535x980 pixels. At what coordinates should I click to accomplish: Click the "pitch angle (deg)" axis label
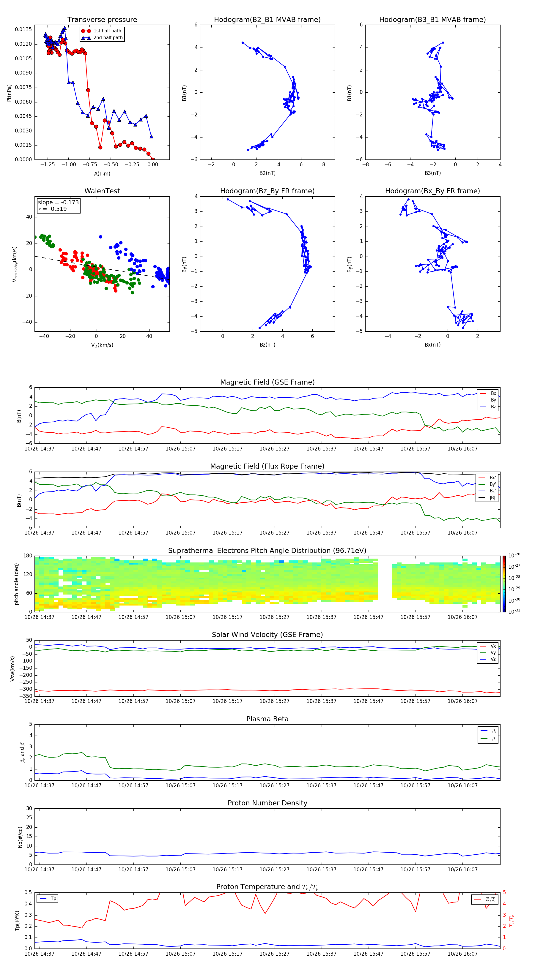pyautogui.click(x=16, y=584)
